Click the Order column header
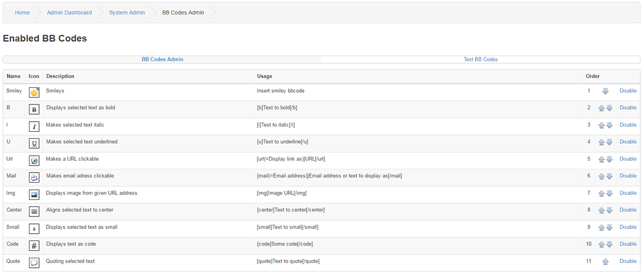Image resolution: width=644 pixels, height=277 pixels. 592,76
